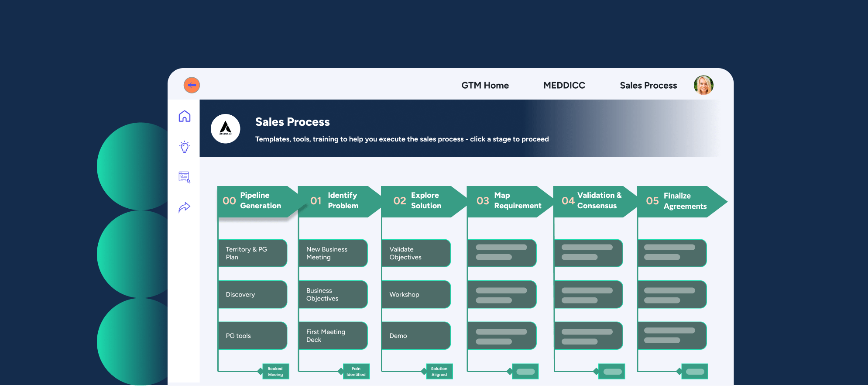Open Business Objectives card
Image resolution: width=868 pixels, height=386 pixels.
(333, 295)
